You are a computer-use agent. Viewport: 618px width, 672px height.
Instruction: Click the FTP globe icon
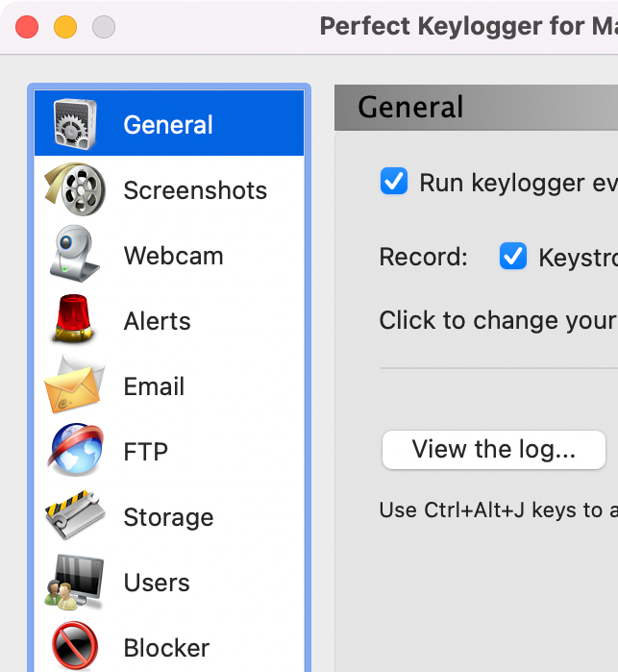point(75,450)
